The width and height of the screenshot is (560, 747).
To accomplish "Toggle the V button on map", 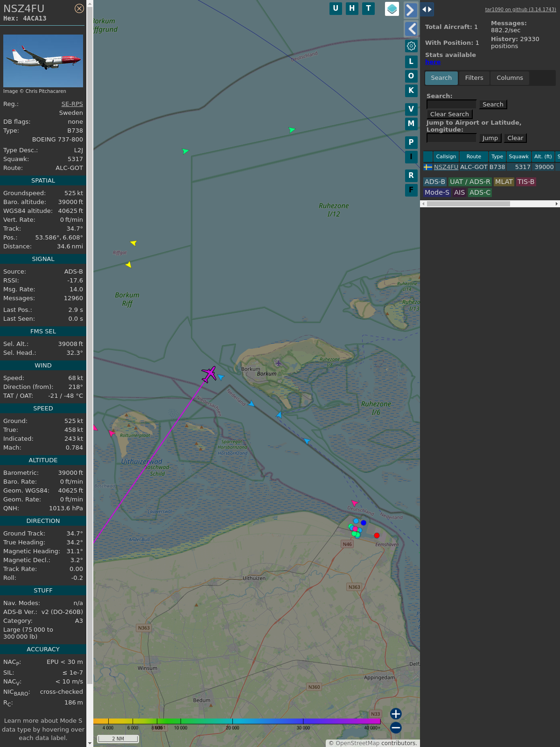I will pos(411,109).
